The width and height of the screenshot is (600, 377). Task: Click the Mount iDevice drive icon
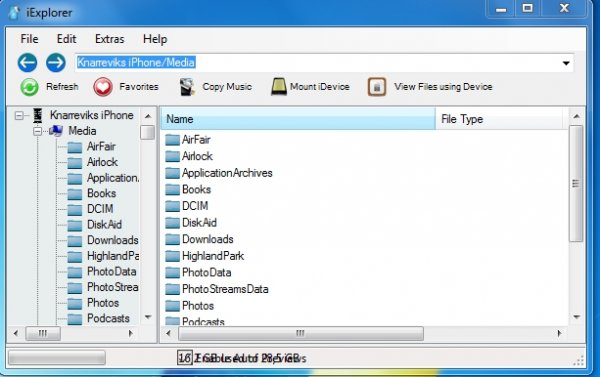tap(279, 86)
